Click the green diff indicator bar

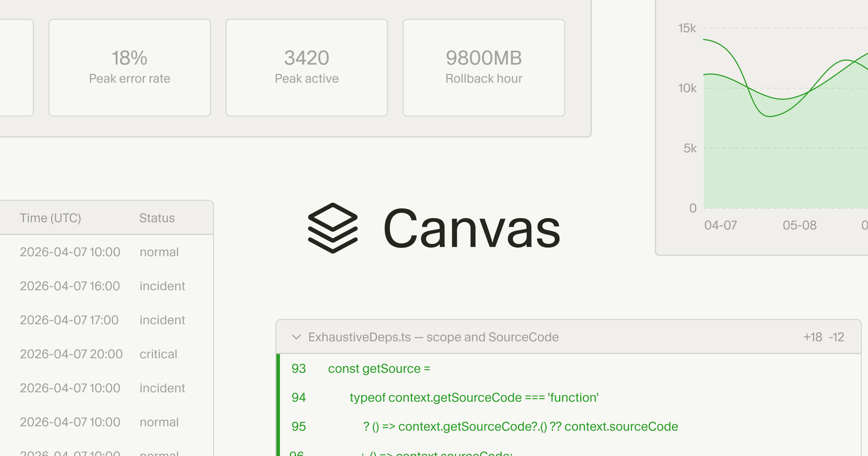[278, 402]
